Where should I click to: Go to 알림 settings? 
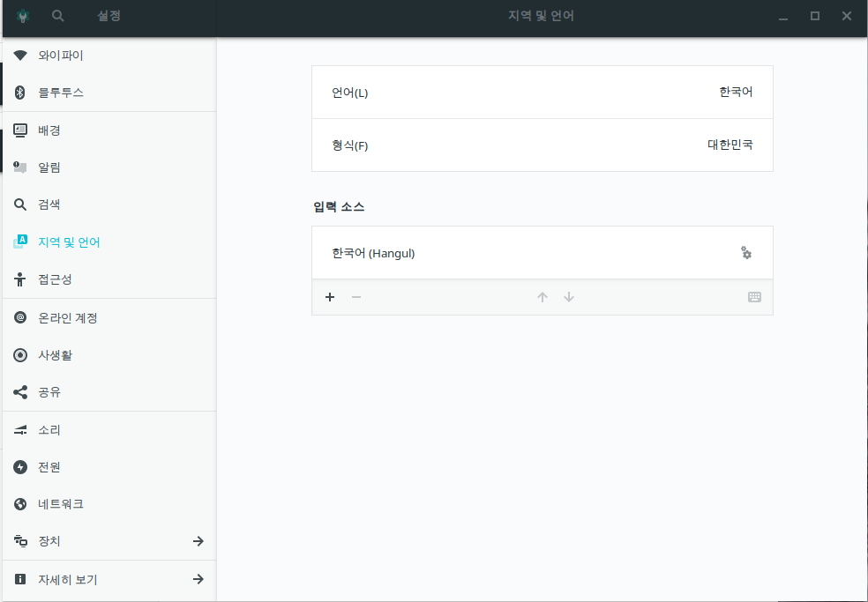pyautogui.click(x=109, y=167)
